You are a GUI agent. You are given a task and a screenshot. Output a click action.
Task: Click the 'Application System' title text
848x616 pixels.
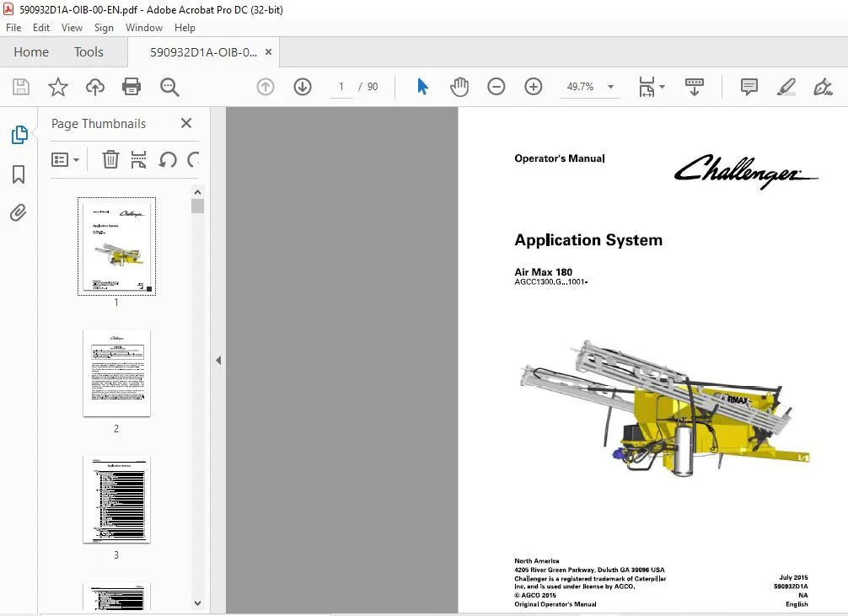[x=588, y=239]
